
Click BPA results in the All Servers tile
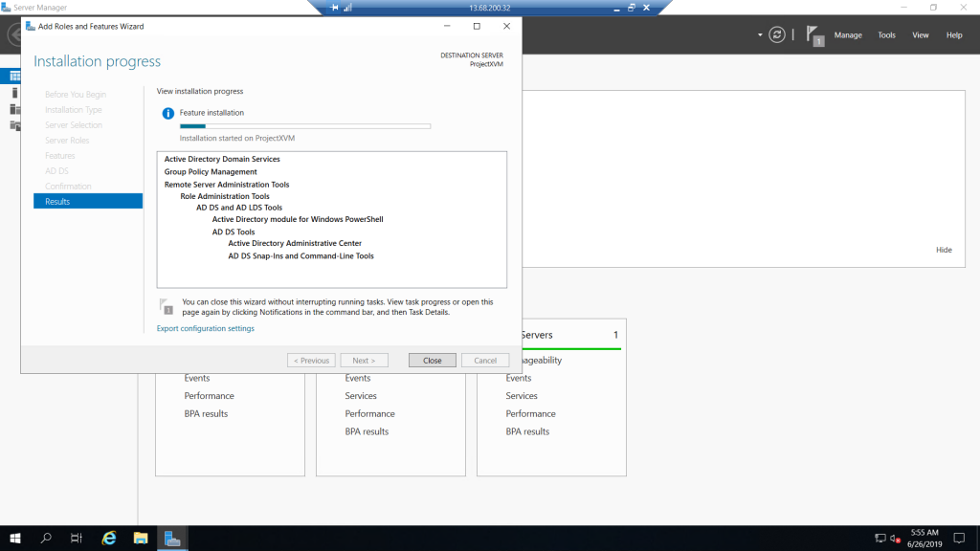(x=527, y=431)
